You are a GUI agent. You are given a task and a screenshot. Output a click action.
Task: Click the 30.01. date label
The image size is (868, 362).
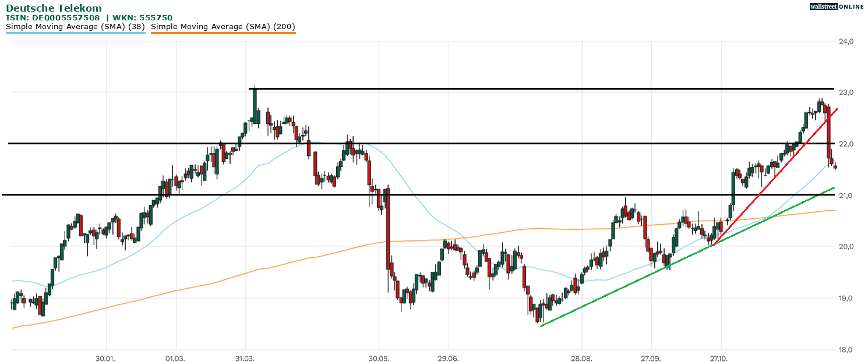pyautogui.click(x=107, y=357)
